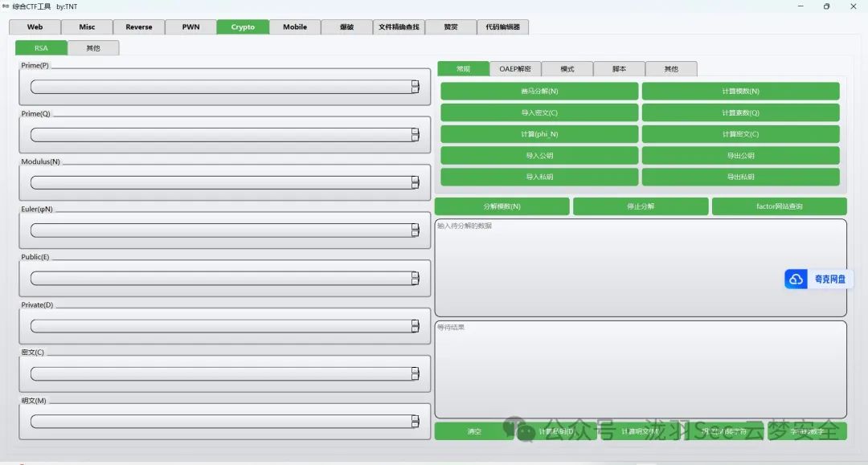Open the 脚本 tab
Viewport: 868px width, 465px height.
click(x=620, y=68)
